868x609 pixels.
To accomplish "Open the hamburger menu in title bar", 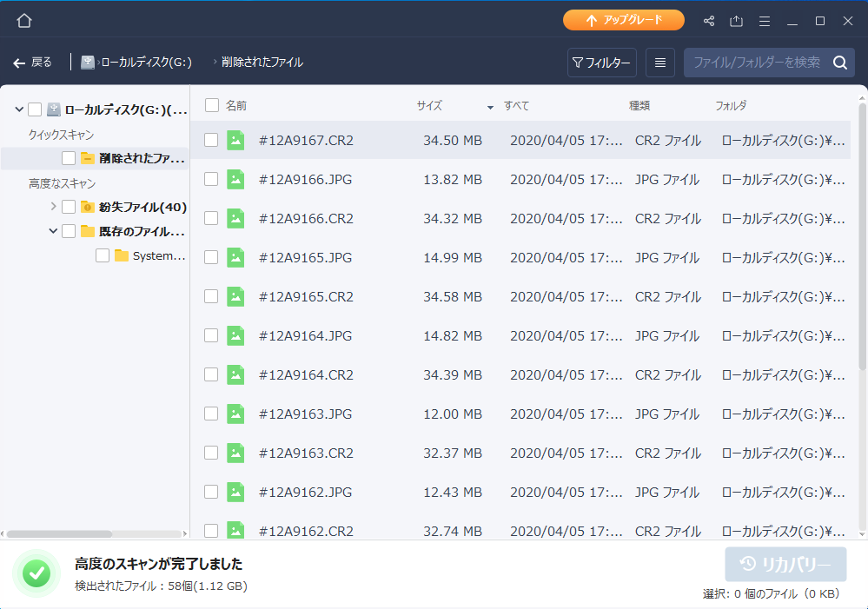I will pos(765,21).
